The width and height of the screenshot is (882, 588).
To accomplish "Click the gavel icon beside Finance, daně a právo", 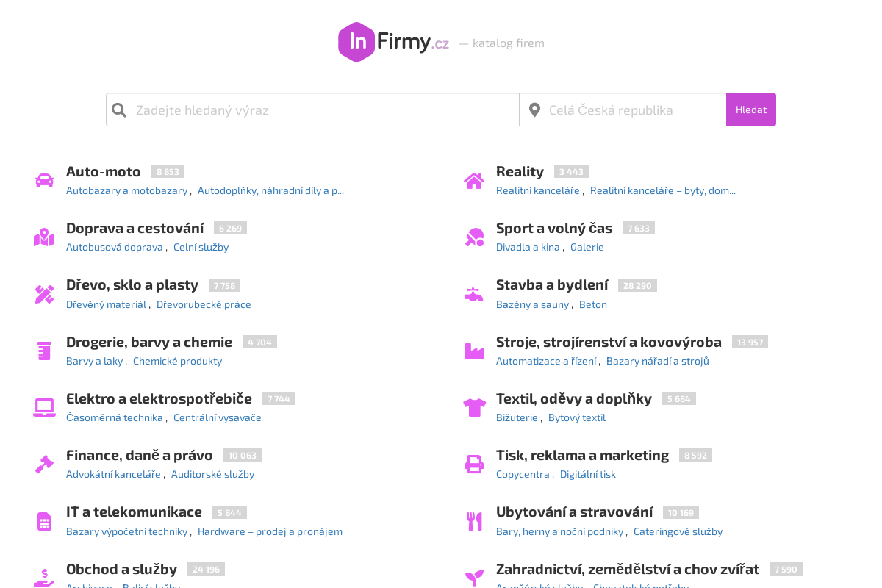I will coord(44,465).
